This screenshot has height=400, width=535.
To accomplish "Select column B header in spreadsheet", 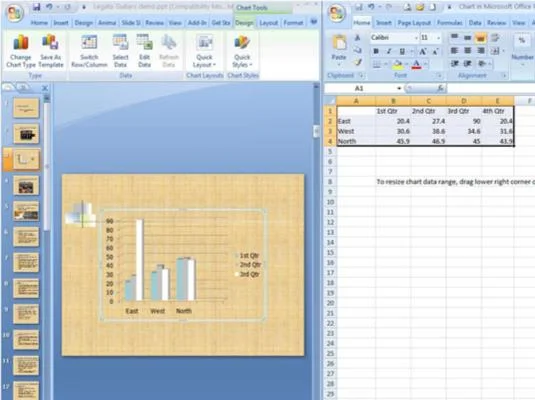I will [x=393, y=101].
